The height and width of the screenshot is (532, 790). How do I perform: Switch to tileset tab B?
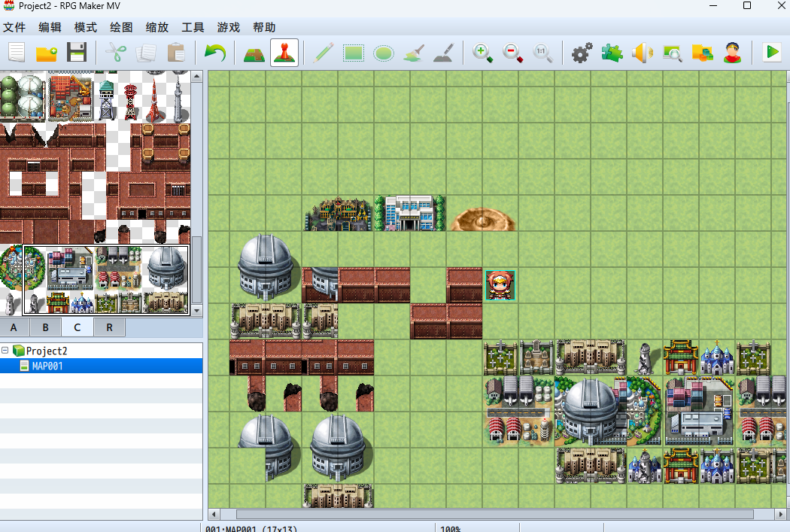coord(45,327)
